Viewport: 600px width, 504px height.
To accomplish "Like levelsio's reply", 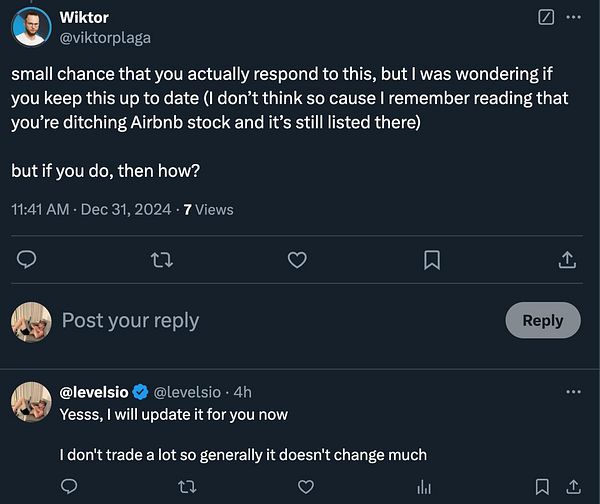I will pyautogui.click(x=304, y=487).
